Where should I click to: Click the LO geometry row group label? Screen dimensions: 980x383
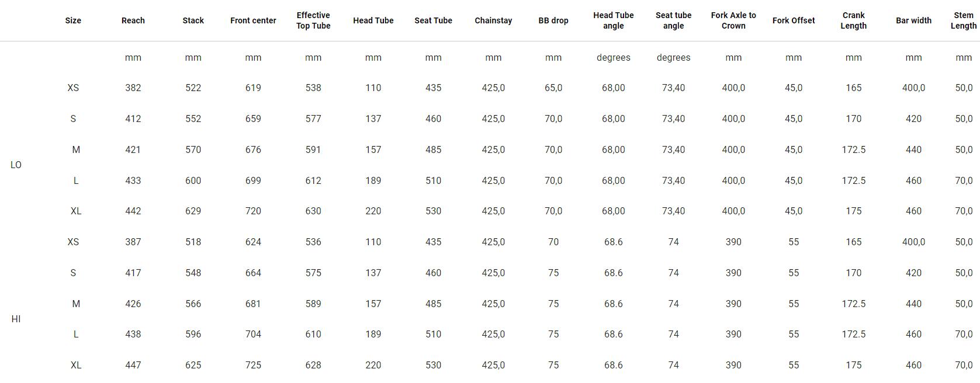click(x=16, y=165)
